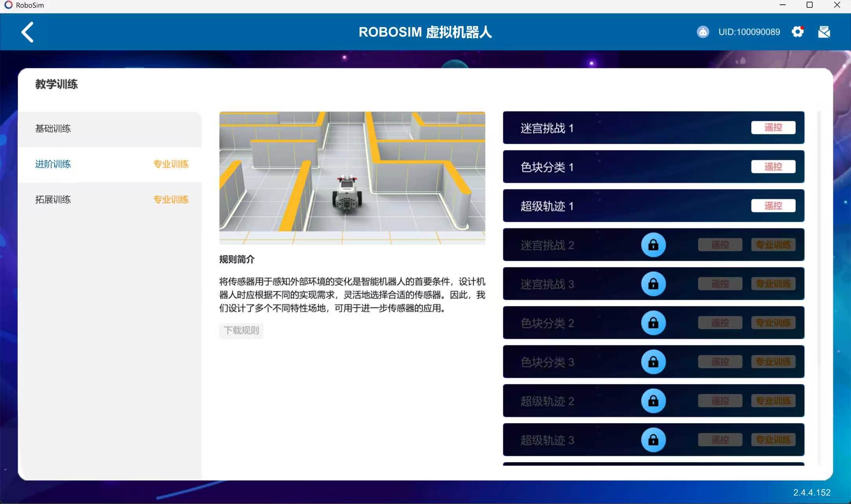Open the settings gear icon
The height and width of the screenshot is (504, 851).
(x=798, y=32)
